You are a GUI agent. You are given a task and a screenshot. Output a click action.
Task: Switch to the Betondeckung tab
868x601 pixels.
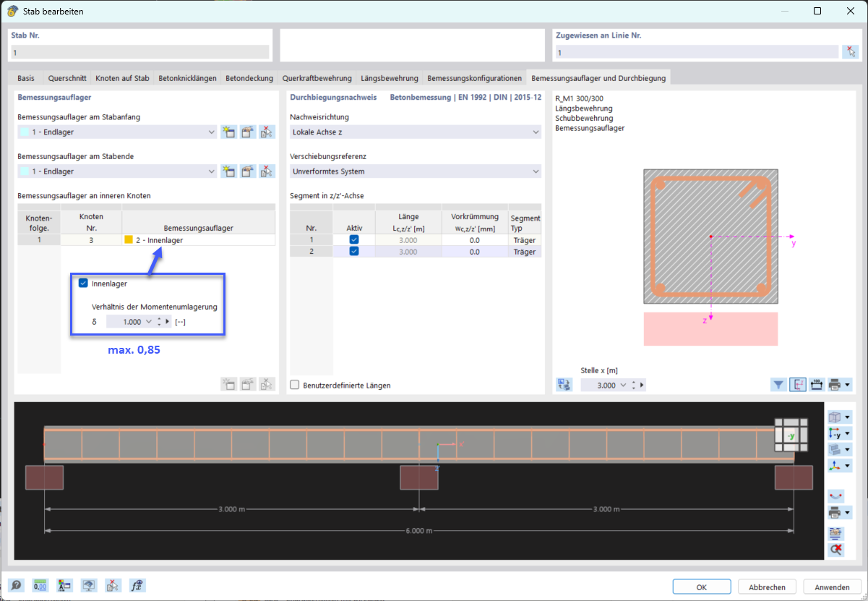point(249,78)
